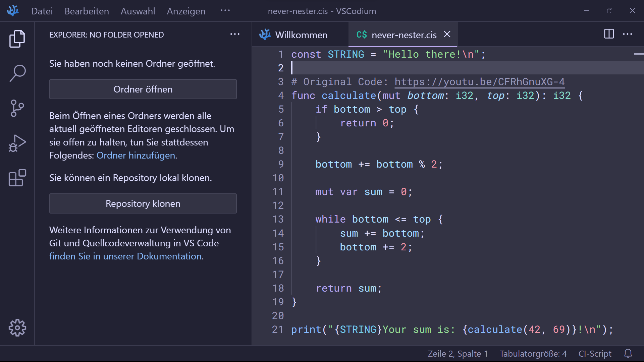Open the Datei menu
This screenshot has height=362, width=644.
pos(42,11)
